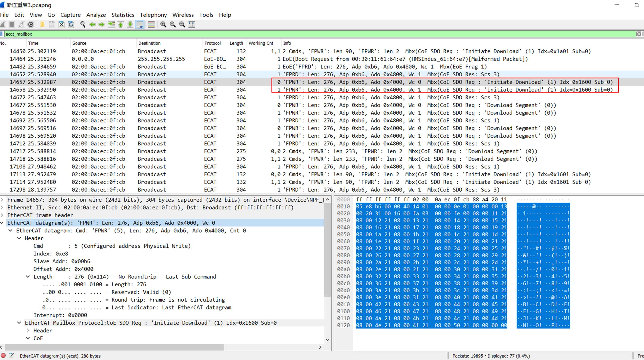
Task: Jump to first packet icon
Action: coord(121,24)
